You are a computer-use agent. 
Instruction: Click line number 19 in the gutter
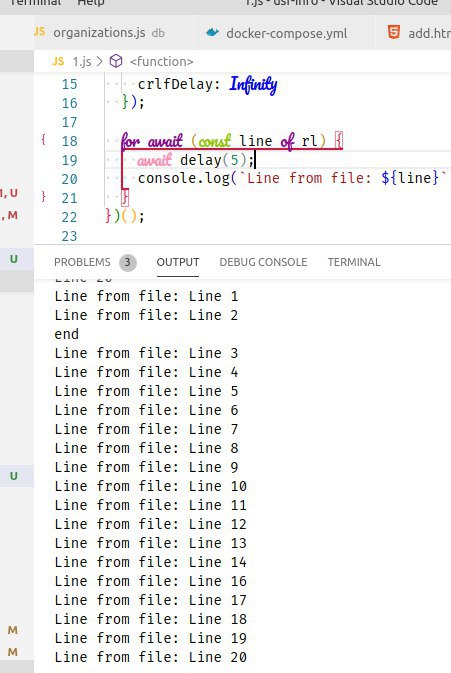(70, 160)
